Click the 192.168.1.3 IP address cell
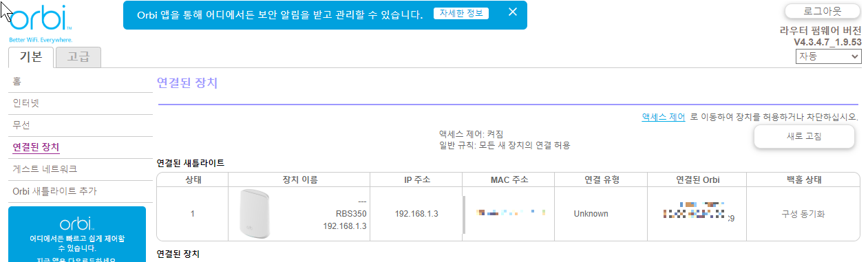This screenshot has height=262, width=868. pyautogui.click(x=416, y=214)
